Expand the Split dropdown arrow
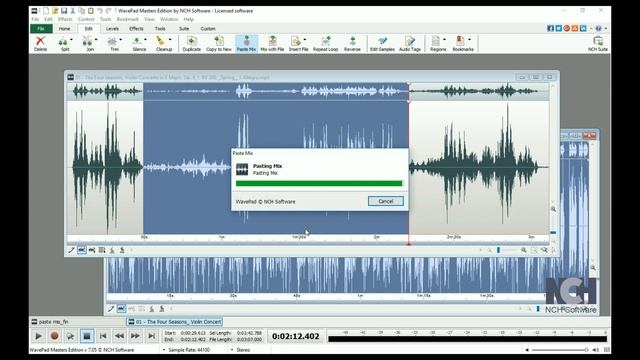This screenshot has width=640, height=360. [x=71, y=40]
